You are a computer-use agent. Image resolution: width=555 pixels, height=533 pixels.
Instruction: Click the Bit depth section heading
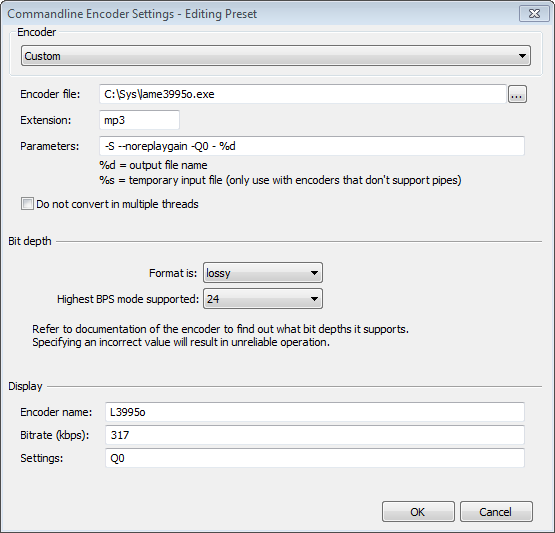coord(30,241)
